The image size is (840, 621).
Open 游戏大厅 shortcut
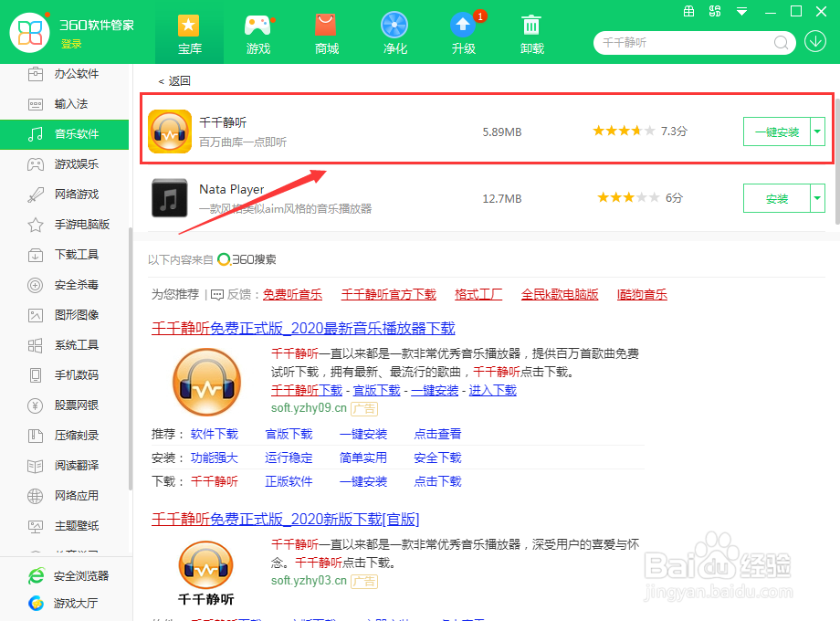point(63,604)
